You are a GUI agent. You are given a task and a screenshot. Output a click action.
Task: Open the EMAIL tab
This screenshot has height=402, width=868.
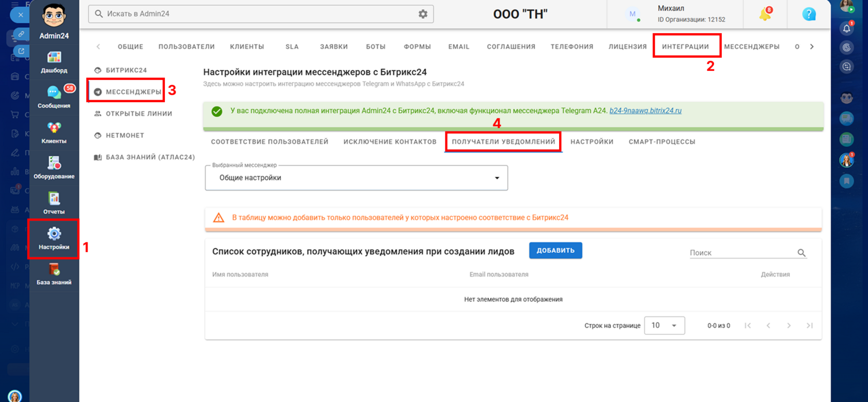pos(459,47)
